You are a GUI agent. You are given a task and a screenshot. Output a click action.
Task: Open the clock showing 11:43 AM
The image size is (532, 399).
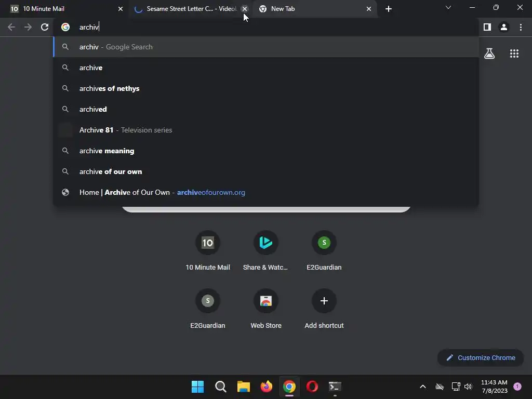(x=494, y=387)
